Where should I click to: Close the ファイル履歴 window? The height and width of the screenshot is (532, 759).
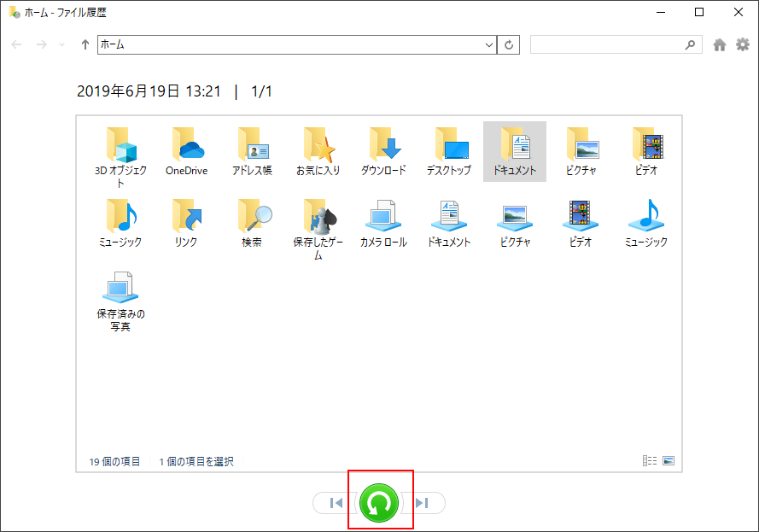(739, 12)
